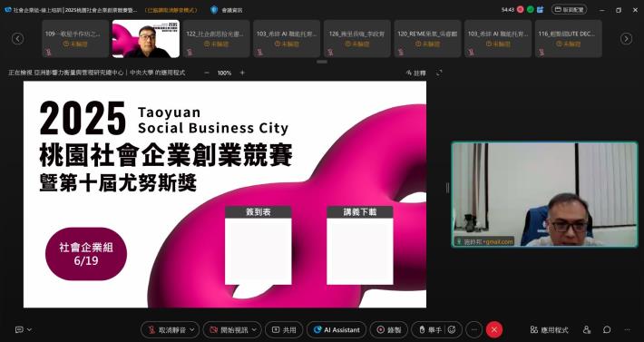Image resolution: width=644 pixels, height=342 pixels.
Task: Open the 版面配置 layout menu
Action: [570, 9]
